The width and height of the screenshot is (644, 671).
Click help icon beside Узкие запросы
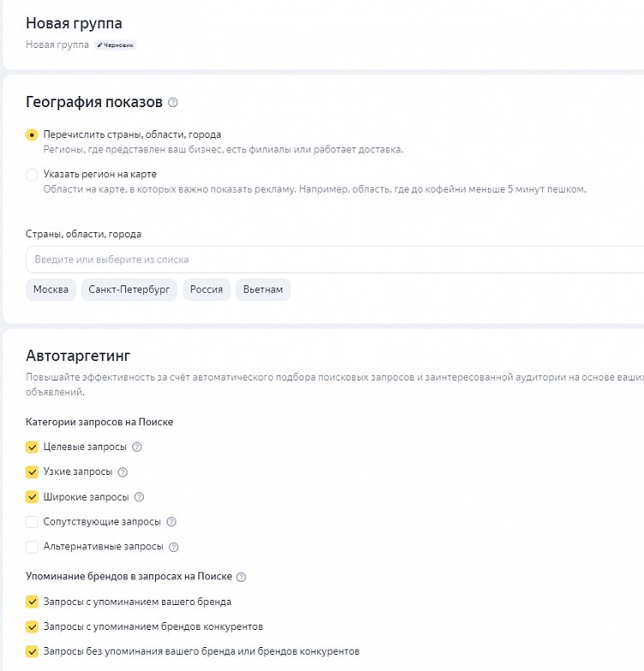tap(122, 472)
